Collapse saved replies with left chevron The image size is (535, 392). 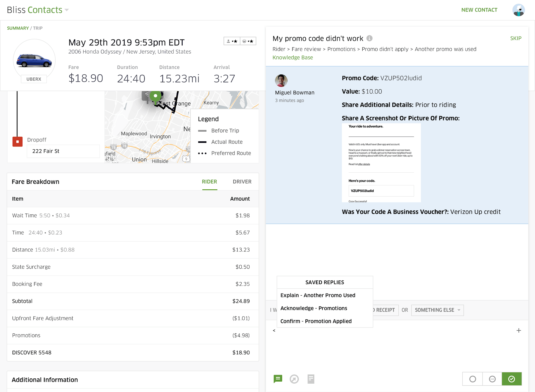[274, 331]
